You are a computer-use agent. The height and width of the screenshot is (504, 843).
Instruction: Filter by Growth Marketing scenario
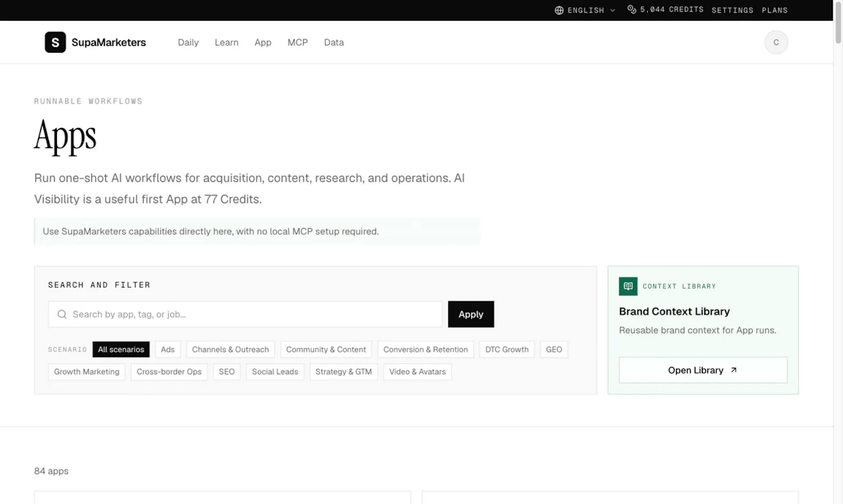tap(86, 372)
